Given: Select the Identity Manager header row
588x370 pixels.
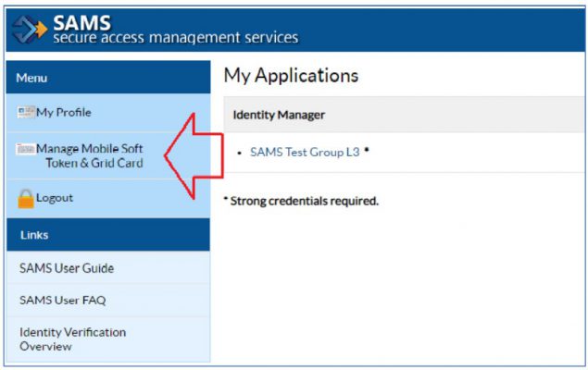Looking at the screenshot, I should coord(278,115).
